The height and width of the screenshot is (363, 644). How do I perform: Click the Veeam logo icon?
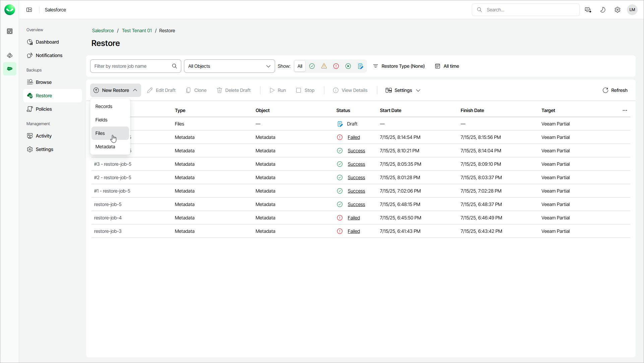pos(10,10)
